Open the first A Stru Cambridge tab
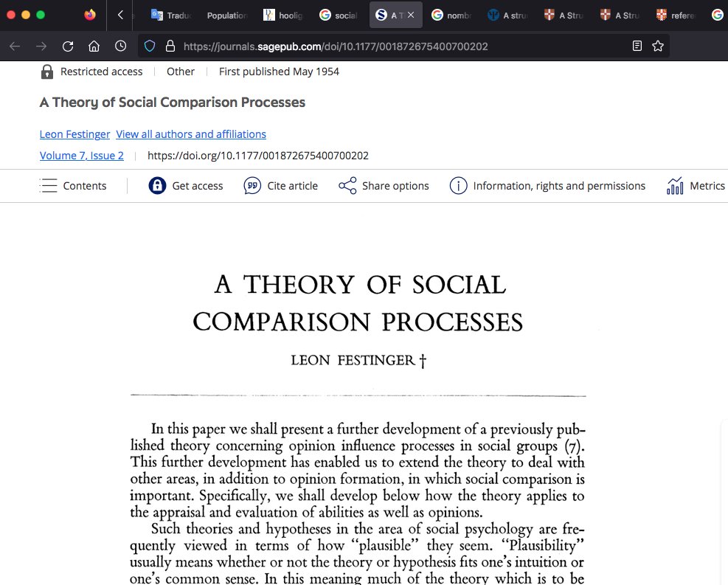Image resolution: width=728 pixels, height=585 pixels. tap(564, 15)
